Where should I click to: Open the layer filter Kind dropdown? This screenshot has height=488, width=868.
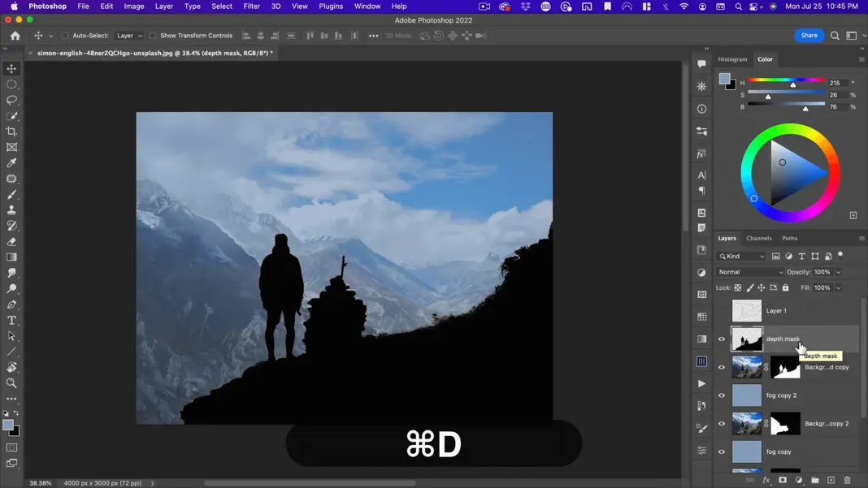coord(741,256)
